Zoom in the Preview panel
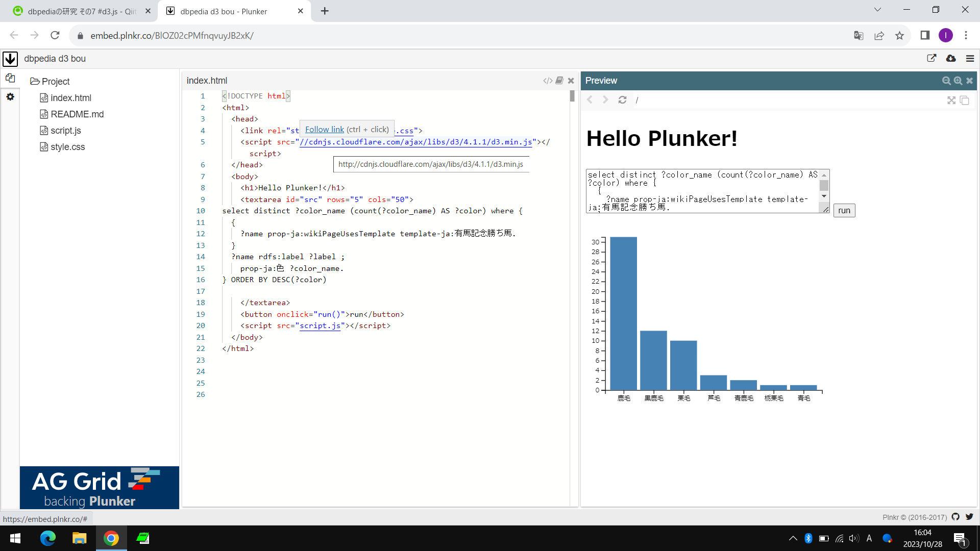Image resolution: width=980 pixels, height=551 pixels. tap(958, 81)
